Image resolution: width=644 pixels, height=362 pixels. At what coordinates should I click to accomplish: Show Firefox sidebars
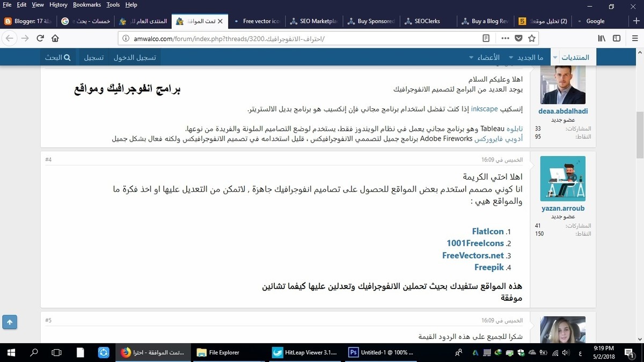pyautogui.click(x=617, y=38)
